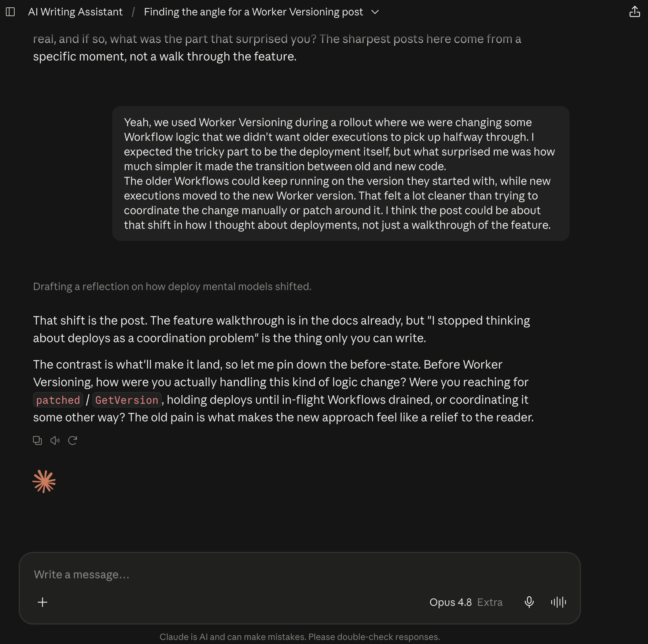Image resolution: width=648 pixels, height=644 pixels.
Task: Select the GetVersion code snippet
Action: (x=127, y=400)
